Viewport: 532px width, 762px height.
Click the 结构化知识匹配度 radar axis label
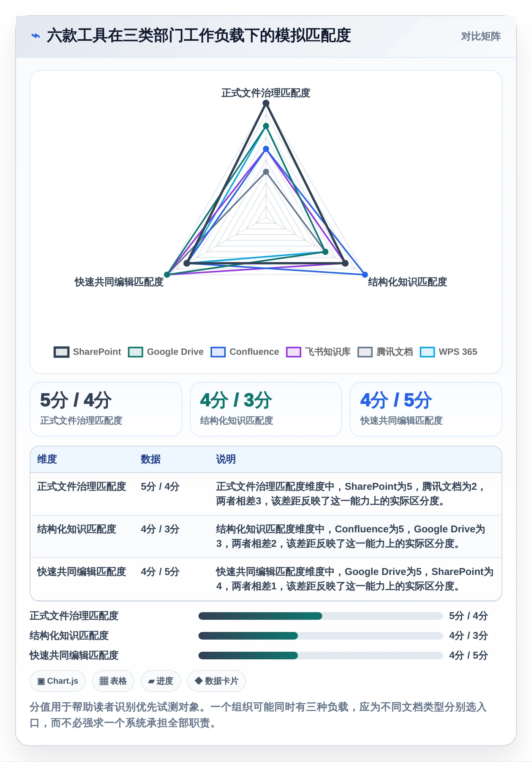tap(408, 282)
